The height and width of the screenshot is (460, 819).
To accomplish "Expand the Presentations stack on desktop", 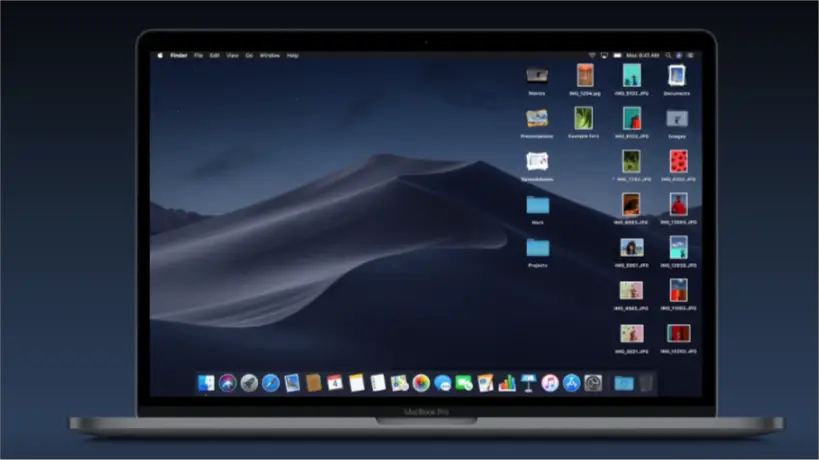I will click(x=537, y=119).
